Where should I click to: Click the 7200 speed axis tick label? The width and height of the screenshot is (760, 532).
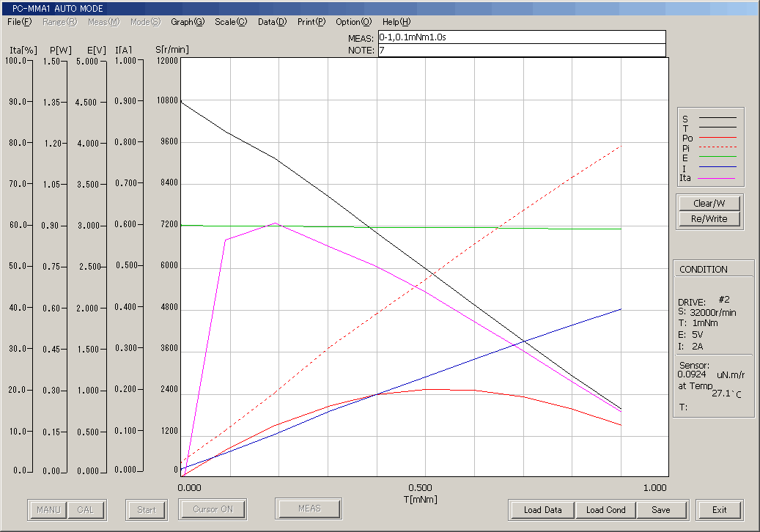click(169, 224)
